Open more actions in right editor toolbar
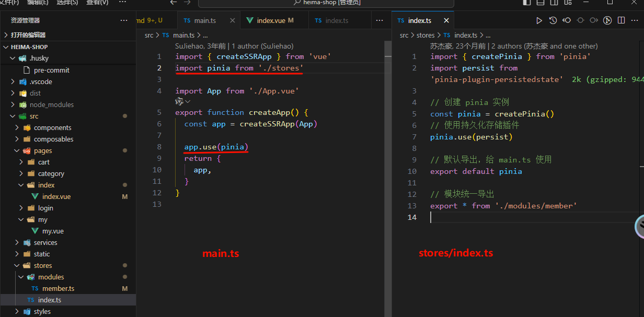The height and width of the screenshot is (317, 644). pyautogui.click(x=635, y=20)
